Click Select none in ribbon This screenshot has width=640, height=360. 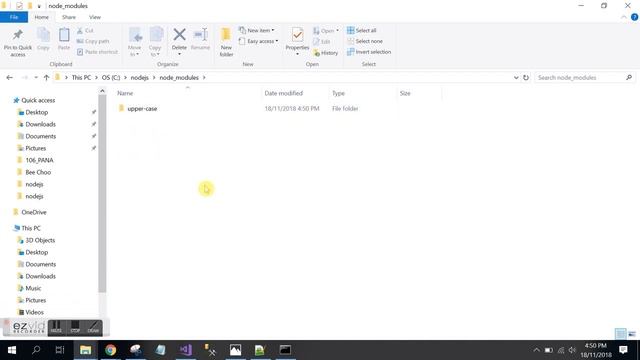click(x=365, y=41)
